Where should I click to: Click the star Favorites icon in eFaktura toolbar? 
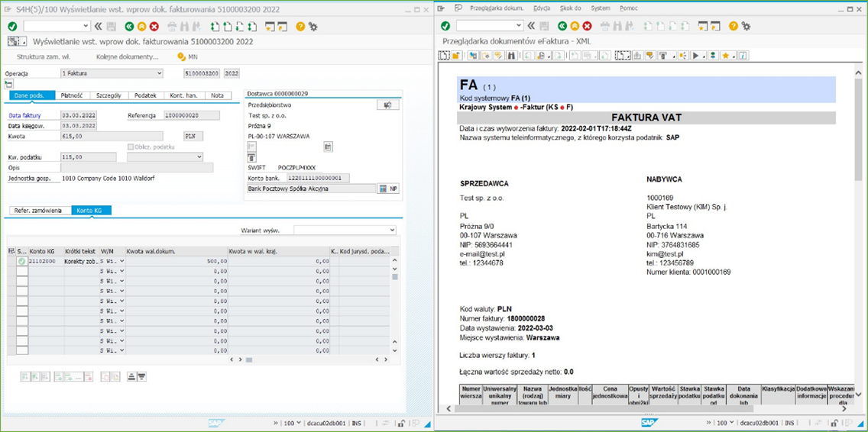click(726, 56)
